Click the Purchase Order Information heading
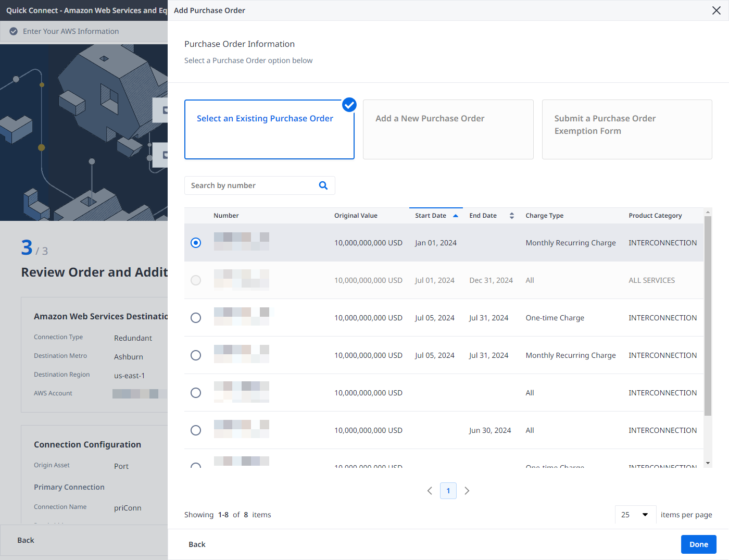Viewport: 729px width, 560px height. (x=240, y=44)
